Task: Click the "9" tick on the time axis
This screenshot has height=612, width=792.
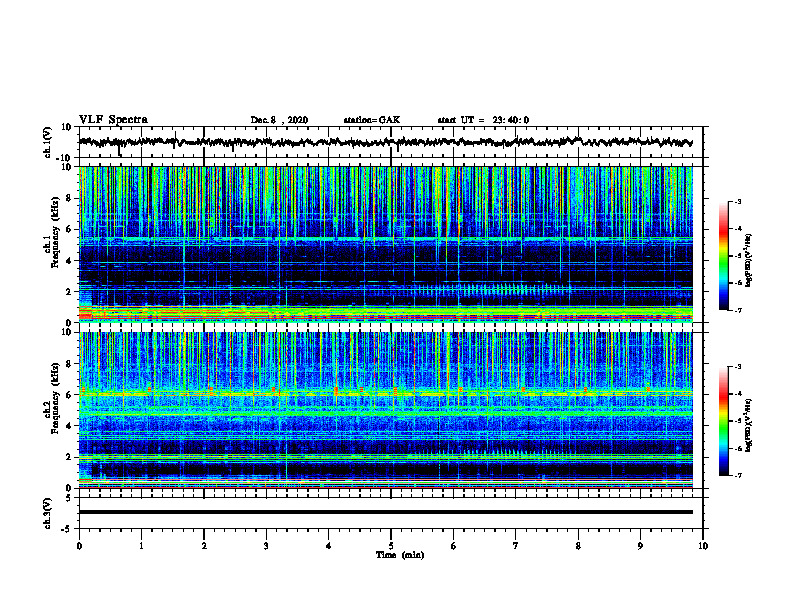Action: click(x=640, y=546)
